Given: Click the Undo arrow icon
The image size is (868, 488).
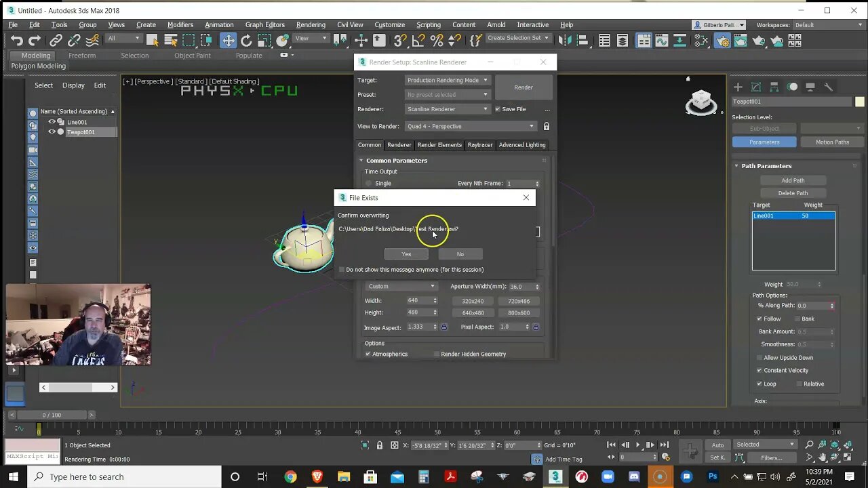Looking at the screenshot, I should pyautogui.click(x=17, y=41).
